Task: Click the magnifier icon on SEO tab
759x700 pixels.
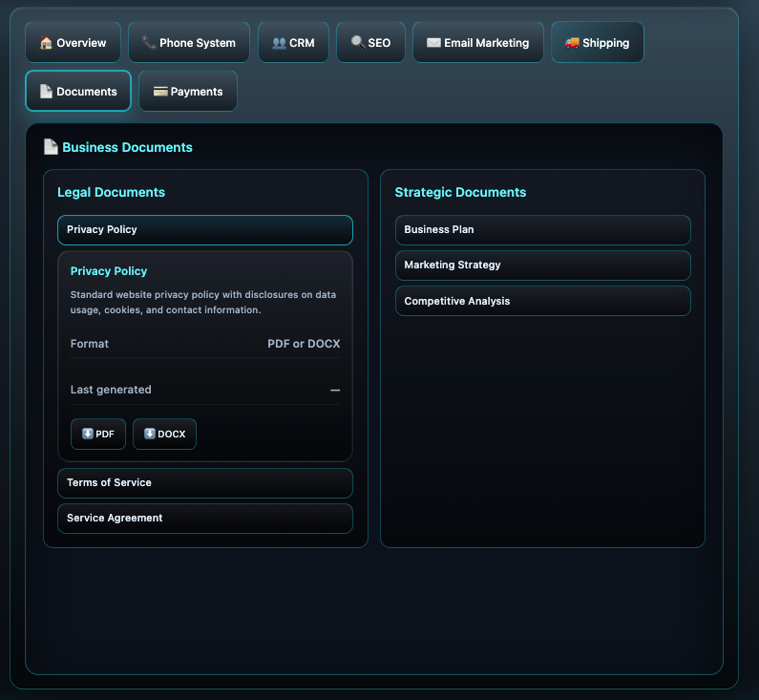Action: [x=357, y=43]
